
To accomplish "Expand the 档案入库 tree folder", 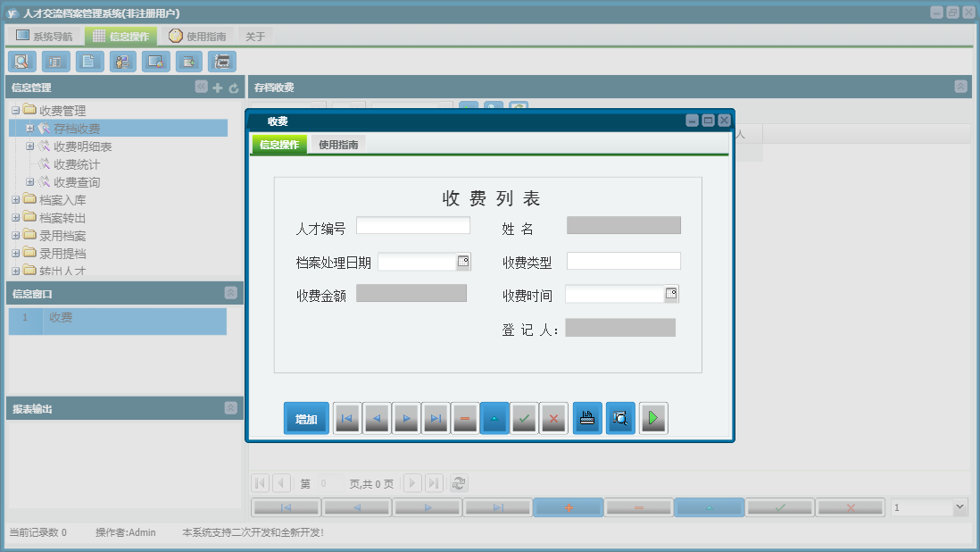I will point(18,199).
